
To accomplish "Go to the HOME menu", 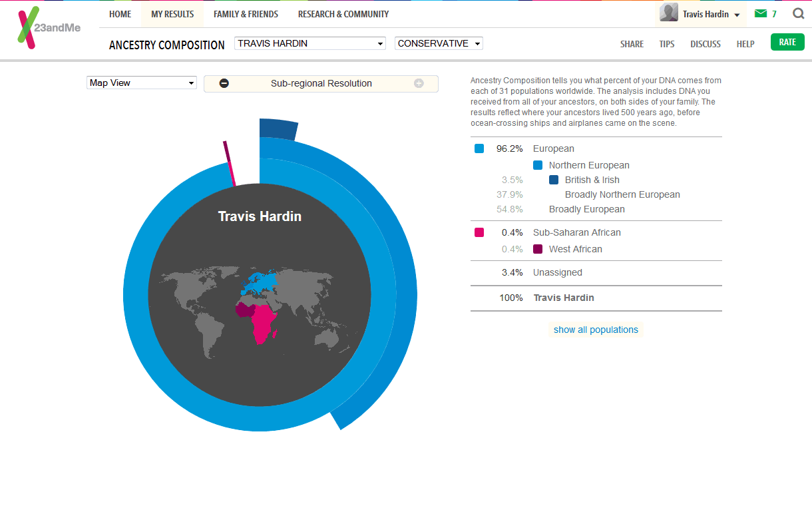I will [x=120, y=14].
